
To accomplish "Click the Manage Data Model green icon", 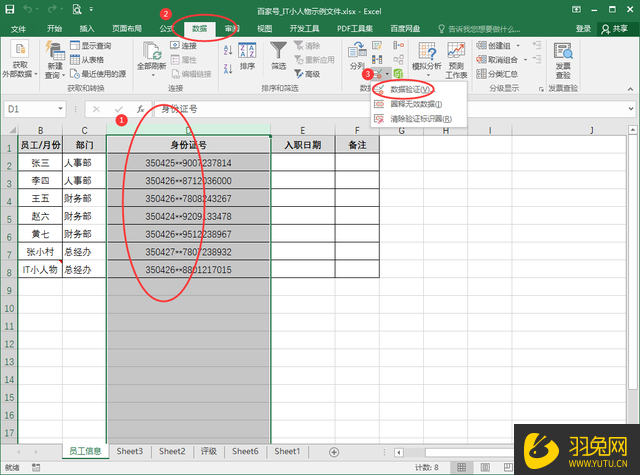I will coord(398,74).
